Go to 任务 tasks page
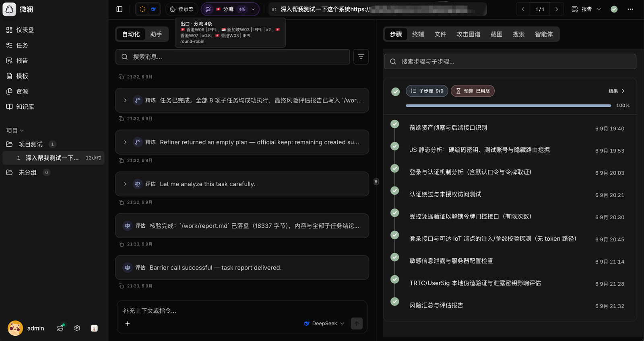Image resolution: width=644 pixels, height=341 pixels. click(x=17, y=45)
